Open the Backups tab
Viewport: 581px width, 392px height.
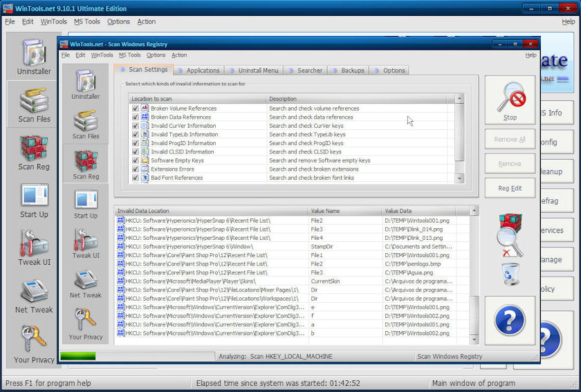348,71
